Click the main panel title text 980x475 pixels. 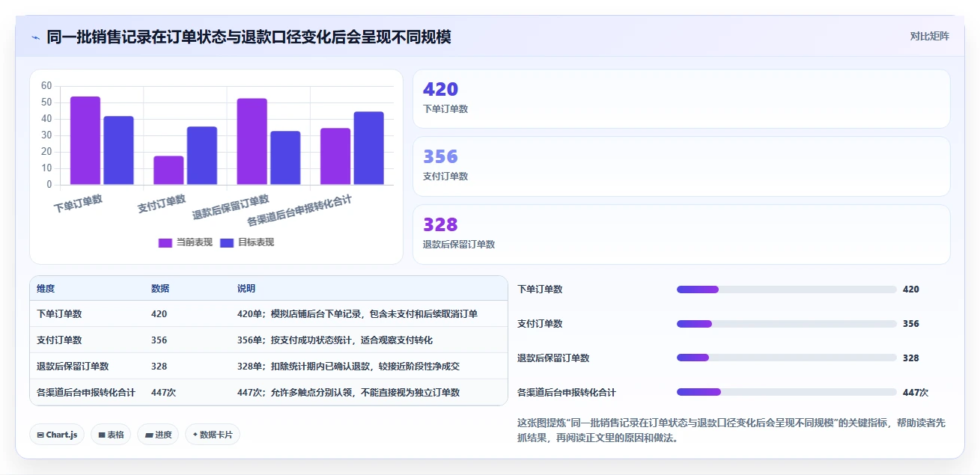tap(249, 37)
